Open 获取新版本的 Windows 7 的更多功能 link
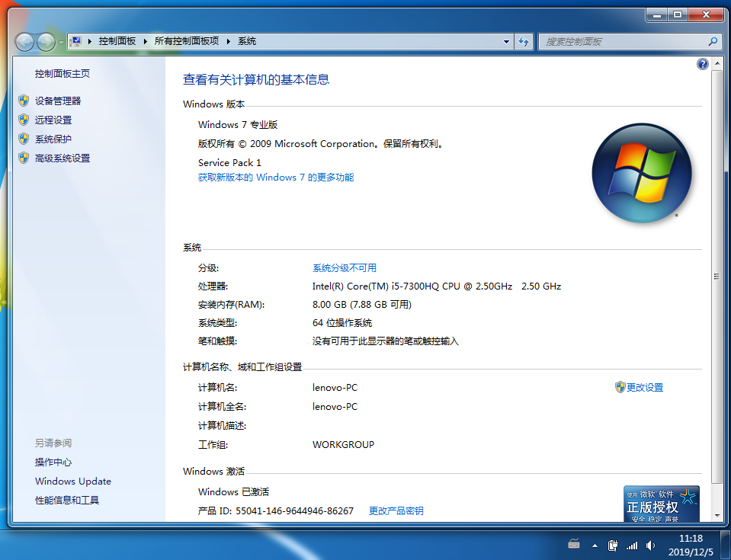Screen dimensions: 731x560 click(275, 178)
